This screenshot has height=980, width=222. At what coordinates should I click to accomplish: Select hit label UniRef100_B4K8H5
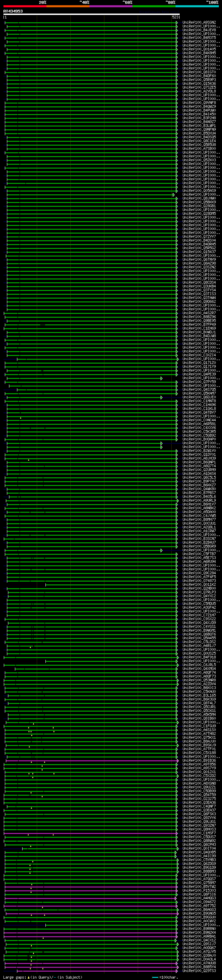199,53
